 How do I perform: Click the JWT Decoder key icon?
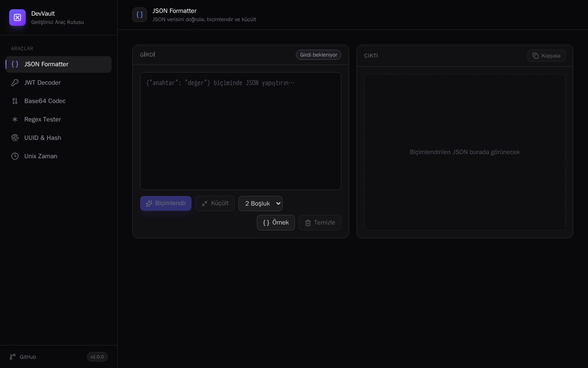15,83
